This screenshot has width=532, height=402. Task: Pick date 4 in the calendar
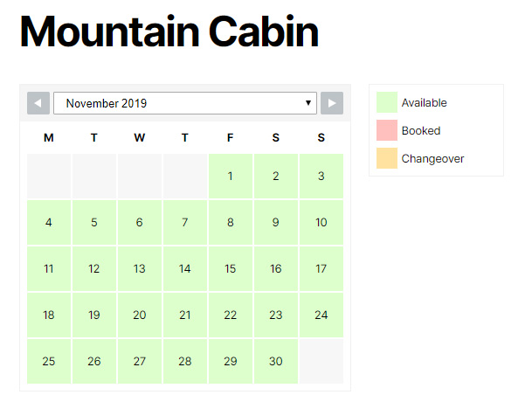point(49,223)
